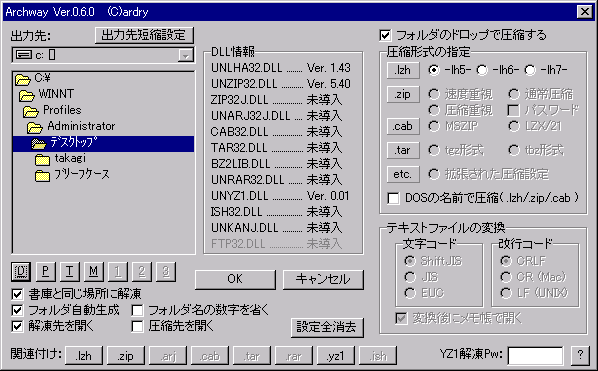Click the shortcut button numbered 3
Screen dimensions: 598x371
click(166, 271)
